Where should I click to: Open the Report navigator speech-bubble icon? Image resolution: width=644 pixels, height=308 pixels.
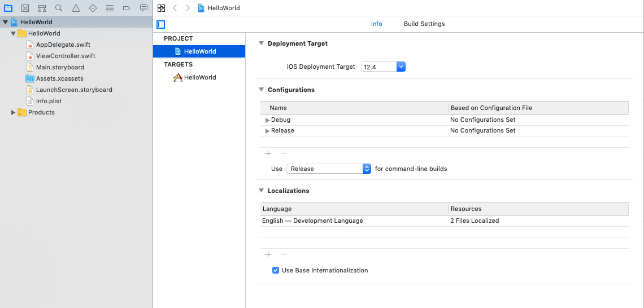143,8
